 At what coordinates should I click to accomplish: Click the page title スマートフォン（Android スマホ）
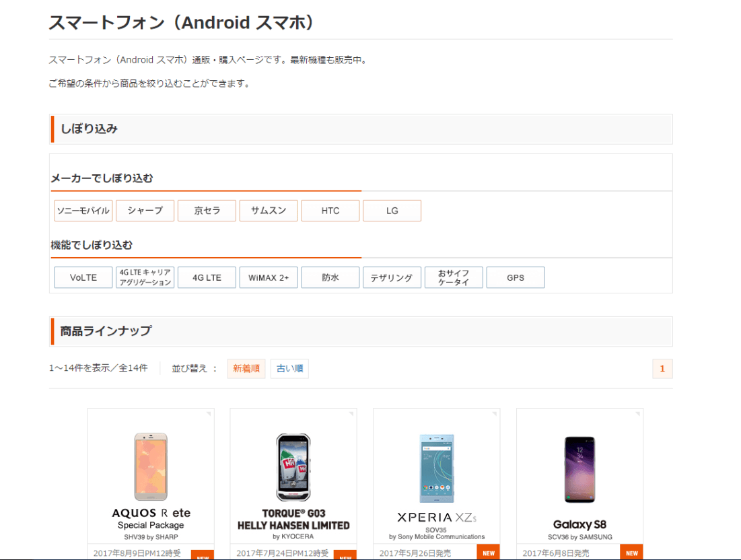point(181,23)
